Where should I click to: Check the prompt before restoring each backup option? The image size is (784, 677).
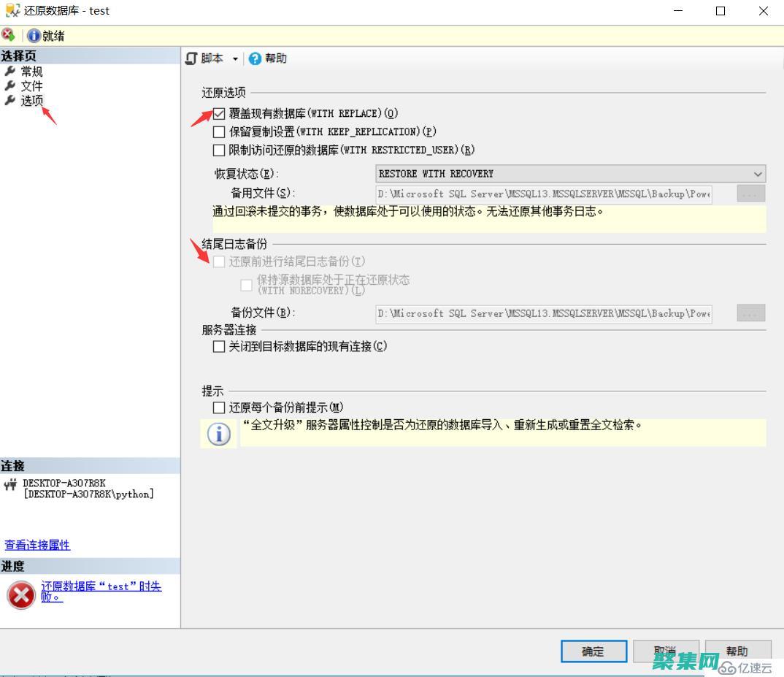[218, 407]
